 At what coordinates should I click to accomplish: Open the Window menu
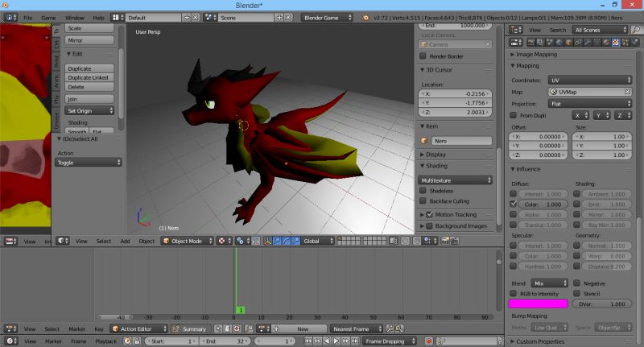[74, 18]
